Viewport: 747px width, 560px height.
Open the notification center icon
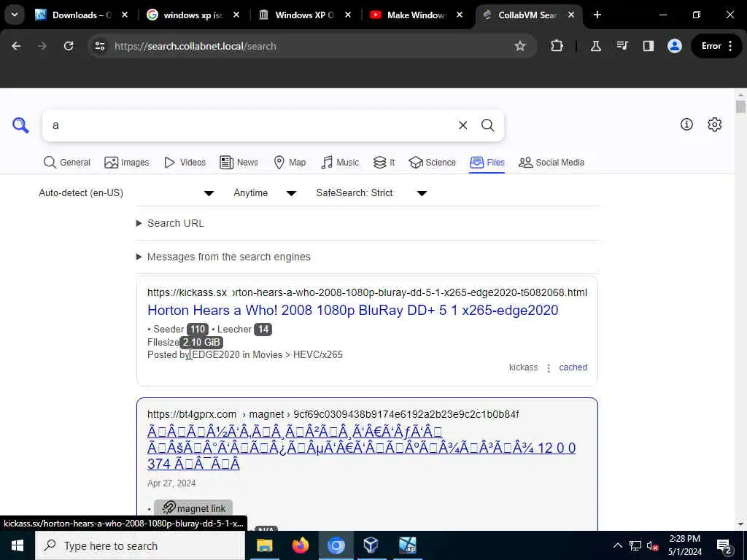tap(724, 546)
